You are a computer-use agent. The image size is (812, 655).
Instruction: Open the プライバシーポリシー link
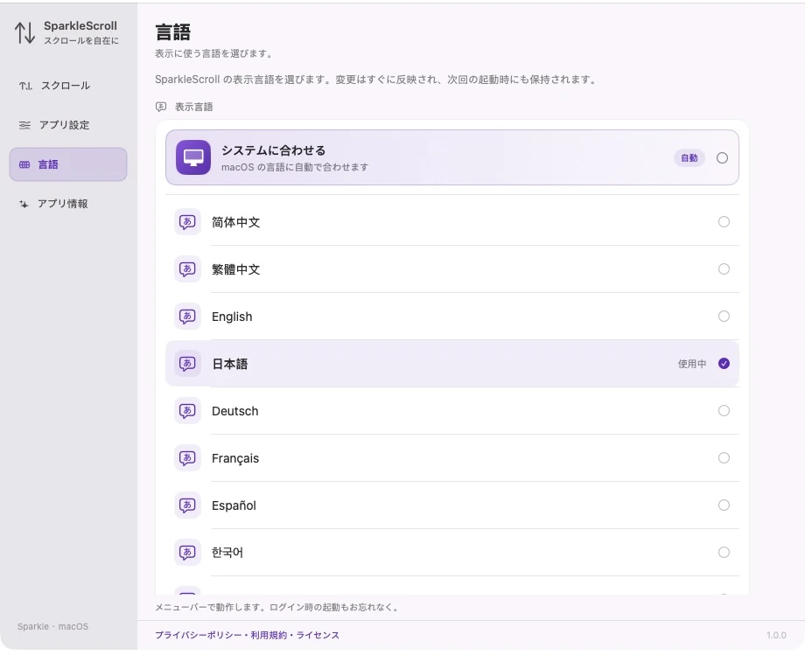coord(199,636)
